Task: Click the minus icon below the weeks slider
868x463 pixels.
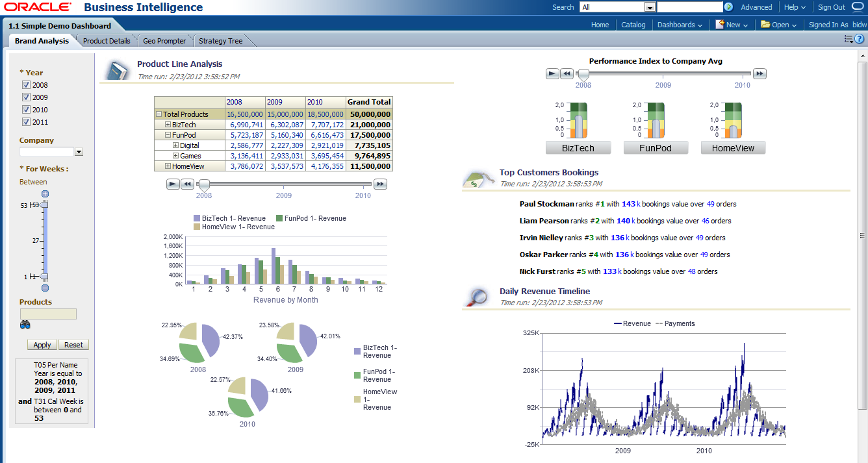Action: [x=45, y=288]
